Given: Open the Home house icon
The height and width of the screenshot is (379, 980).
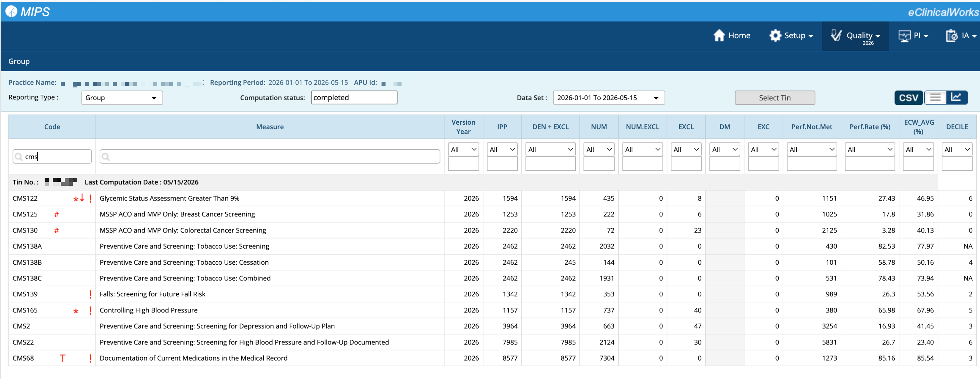Looking at the screenshot, I should (719, 35).
